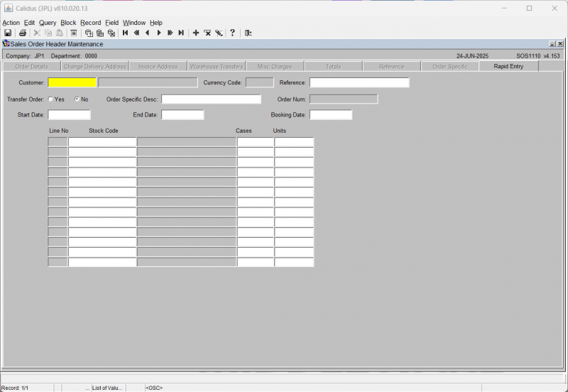568x392 pixels.
Task: Click the Print toolbar icon
Action: tap(23, 33)
